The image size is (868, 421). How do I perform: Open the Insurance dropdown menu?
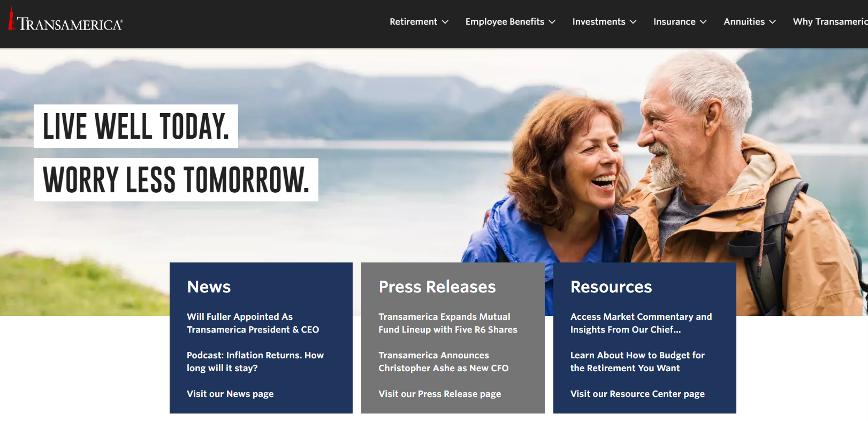click(680, 21)
